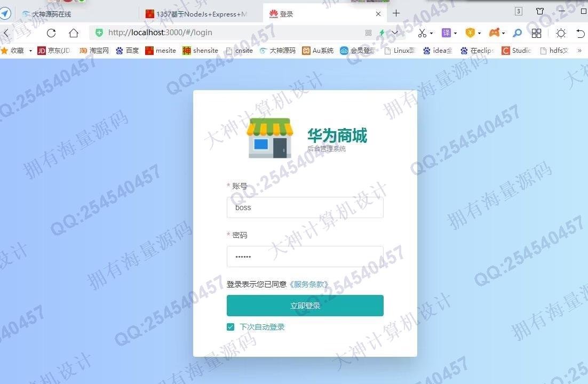
Task: Open the idea bookmark
Action: pos(438,51)
